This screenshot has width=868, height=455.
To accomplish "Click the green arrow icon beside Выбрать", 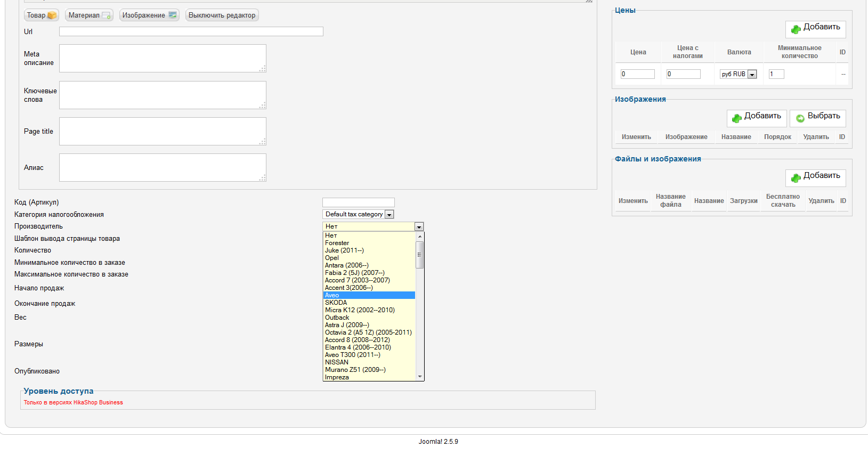I will click(x=800, y=118).
